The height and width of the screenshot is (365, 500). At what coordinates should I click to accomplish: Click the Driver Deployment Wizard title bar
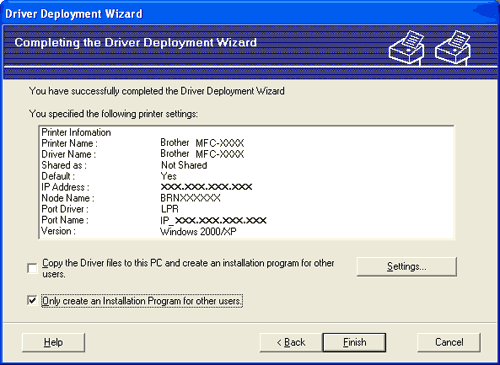(250, 14)
